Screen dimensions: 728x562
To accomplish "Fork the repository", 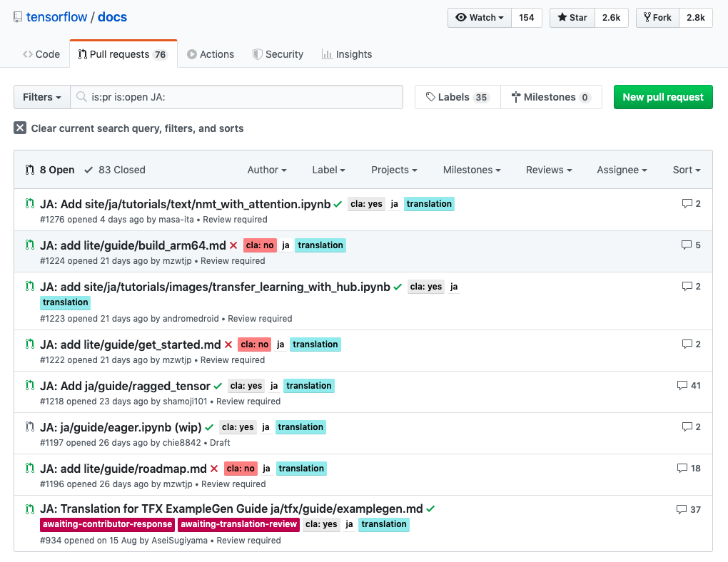I will point(657,18).
